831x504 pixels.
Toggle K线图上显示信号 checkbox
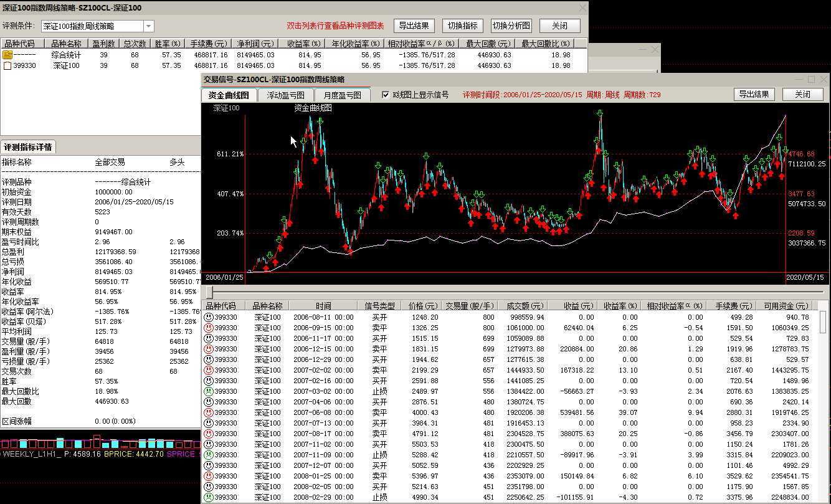click(386, 95)
